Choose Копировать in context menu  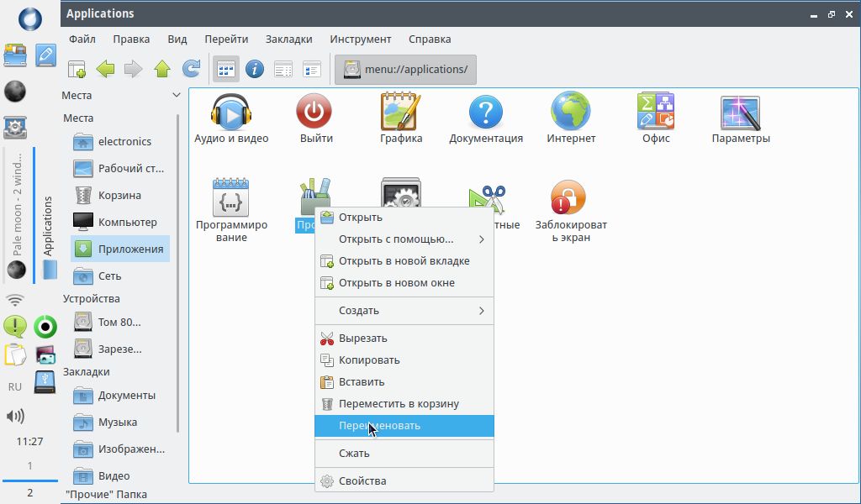click(x=404, y=360)
